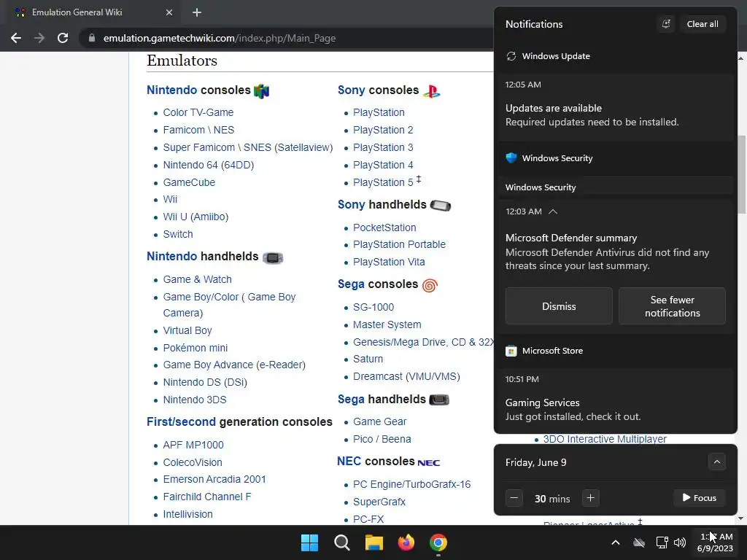
Task: Click the lock icon in address bar
Action: pos(92,38)
